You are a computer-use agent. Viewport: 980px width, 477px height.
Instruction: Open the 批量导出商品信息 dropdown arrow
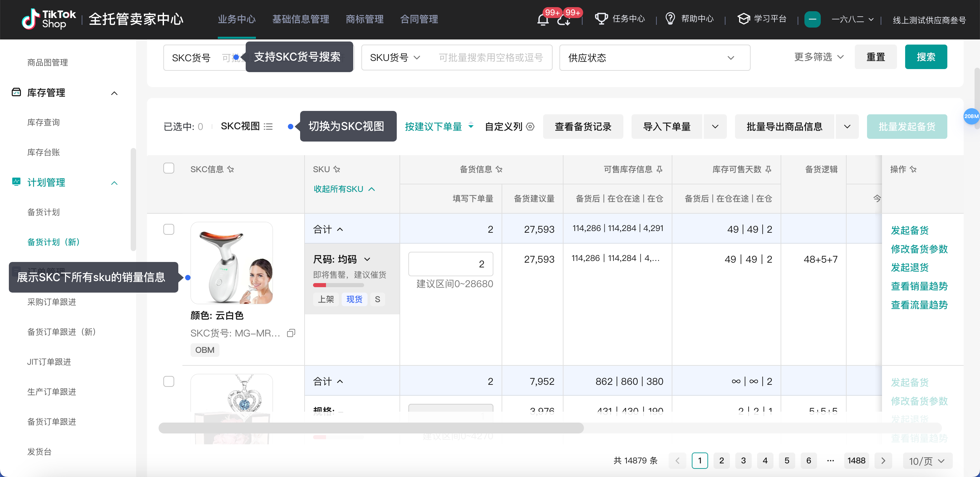(847, 126)
